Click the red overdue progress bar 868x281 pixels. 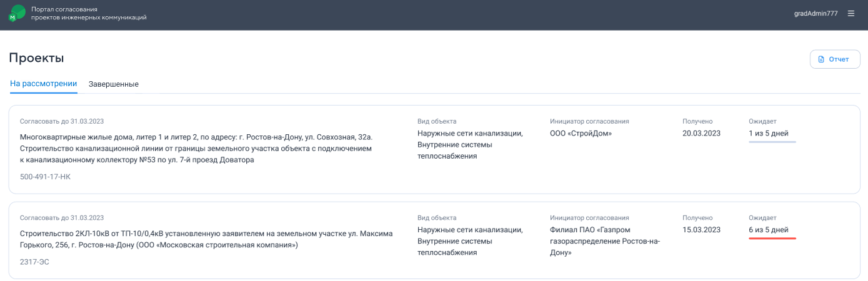pyautogui.click(x=772, y=239)
